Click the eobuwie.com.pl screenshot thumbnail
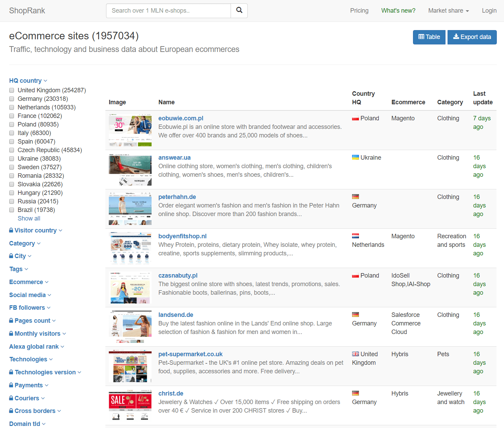Screen dimensions: 504x428 [x=130, y=130]
